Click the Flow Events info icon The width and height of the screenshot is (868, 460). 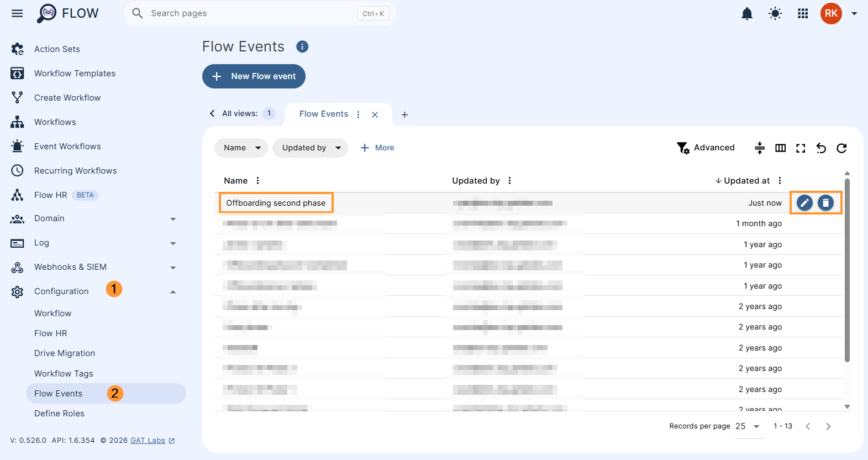point(302,46)
